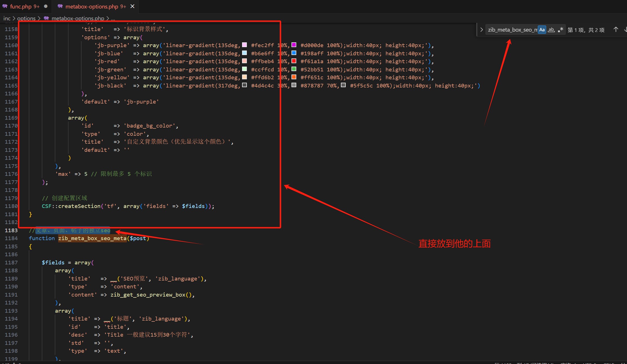Open the options breadcrumb dropdown
Screen dimensions: 627x364
pos(26,18)
